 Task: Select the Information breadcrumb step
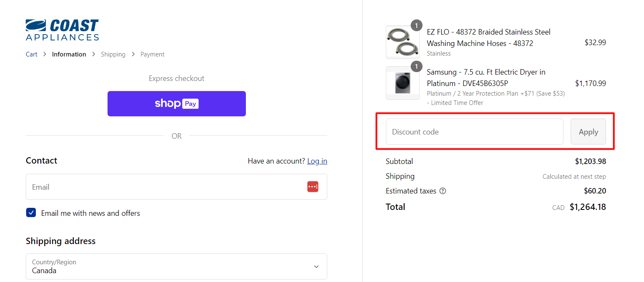click(69, 54)
